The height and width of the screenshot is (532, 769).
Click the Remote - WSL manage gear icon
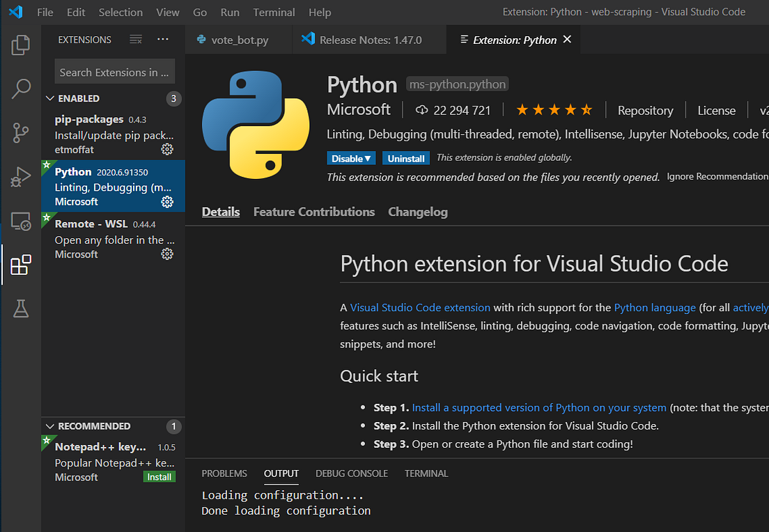(x=167, y=254)
